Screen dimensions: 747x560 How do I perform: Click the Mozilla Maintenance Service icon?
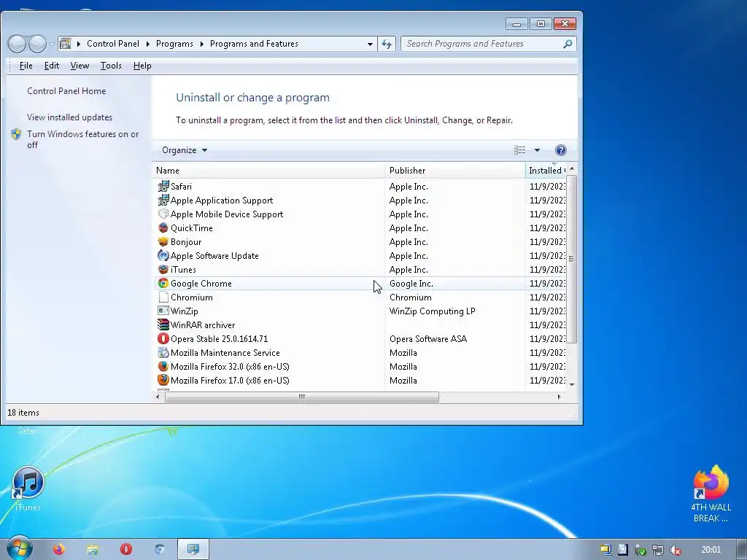[163, 352]
